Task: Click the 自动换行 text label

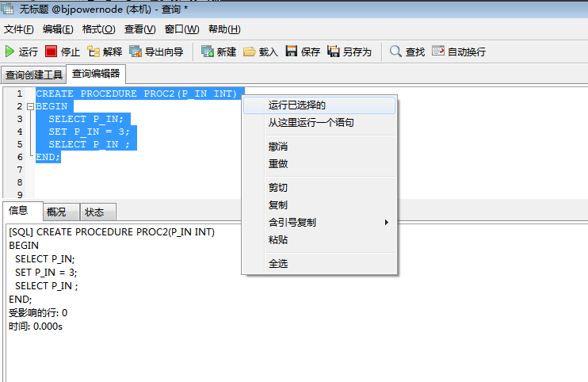Action: (x=467, y=52)
